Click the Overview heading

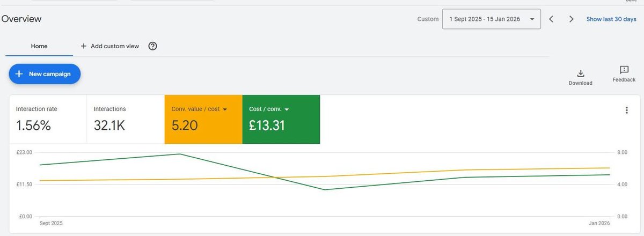coord(21,19)
